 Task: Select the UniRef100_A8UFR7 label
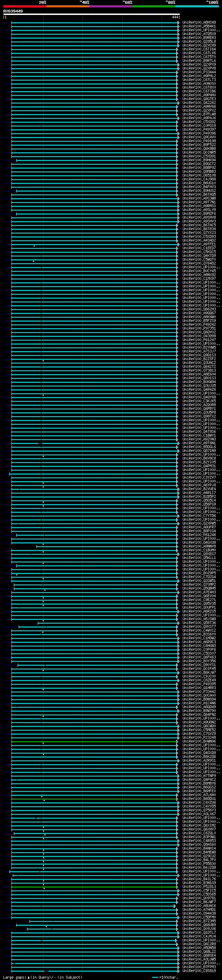199,527
